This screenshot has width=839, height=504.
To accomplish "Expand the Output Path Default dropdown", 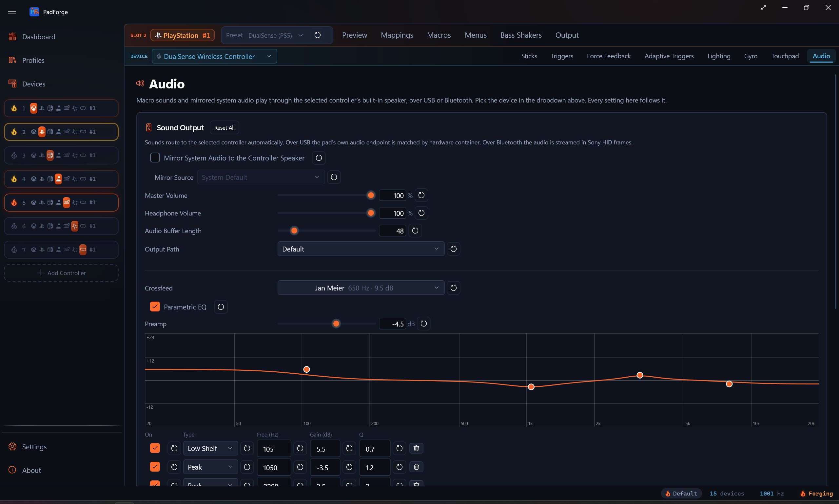I will (x=361, y=249).
